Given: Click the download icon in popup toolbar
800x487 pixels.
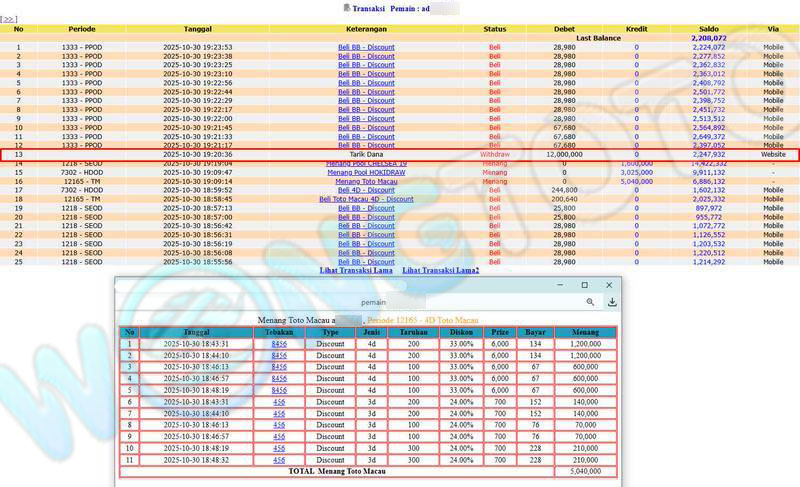Looking at the screenshot, I should 611,302.
